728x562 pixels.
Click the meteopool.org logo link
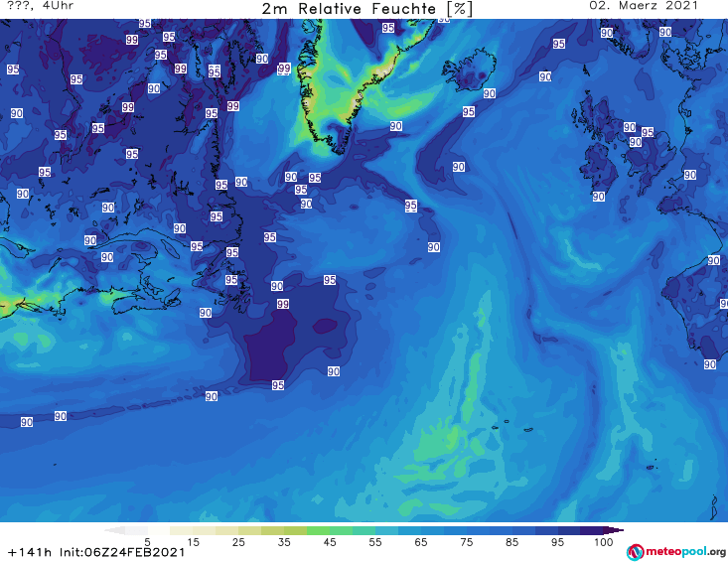pyautogui.click(x=676, y=552)
